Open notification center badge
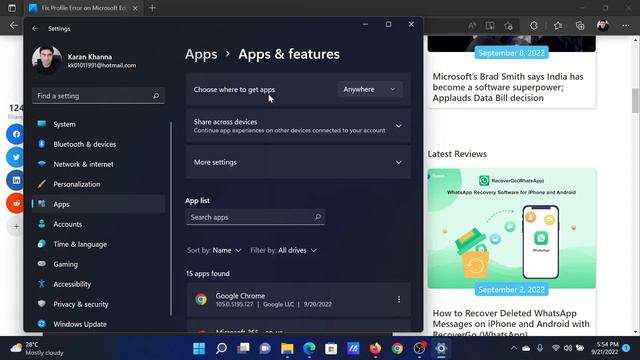The width and height of the screenshot is (640, 360). (626, 348)
